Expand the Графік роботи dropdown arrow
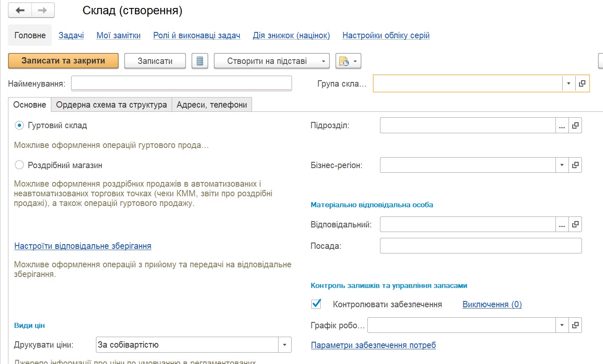603x364 pixels. [x=562, y=325]
